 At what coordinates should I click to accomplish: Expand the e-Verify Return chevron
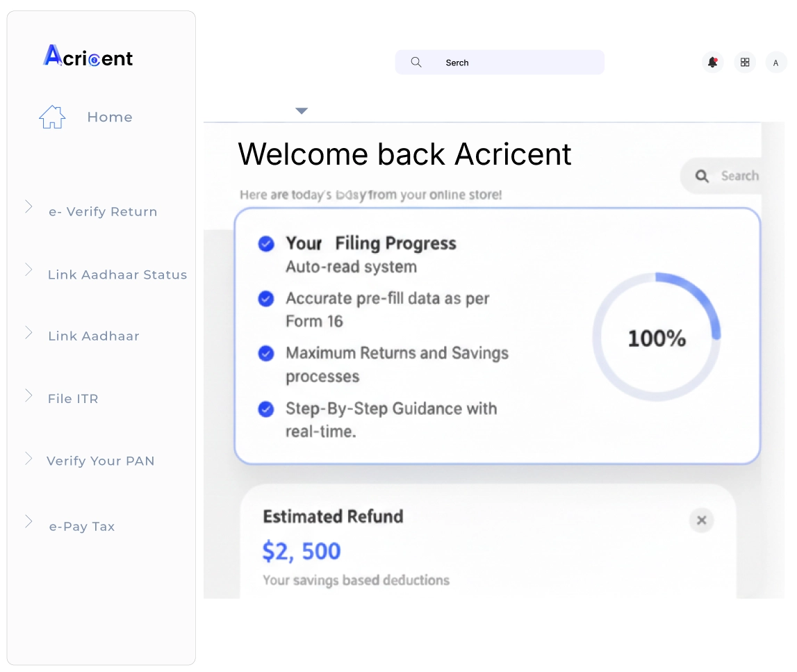click(28, 206)
